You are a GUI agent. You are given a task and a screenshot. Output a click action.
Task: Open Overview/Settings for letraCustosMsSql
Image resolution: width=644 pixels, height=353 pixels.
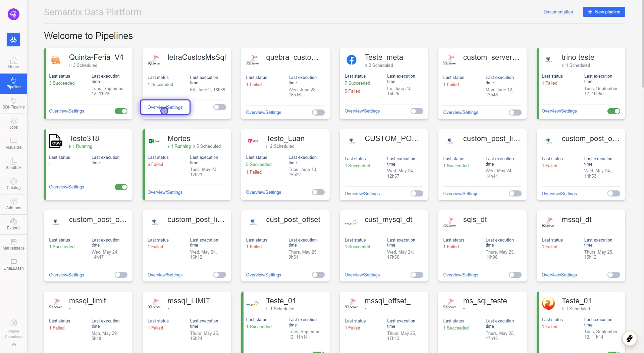[x=165, y=107]
